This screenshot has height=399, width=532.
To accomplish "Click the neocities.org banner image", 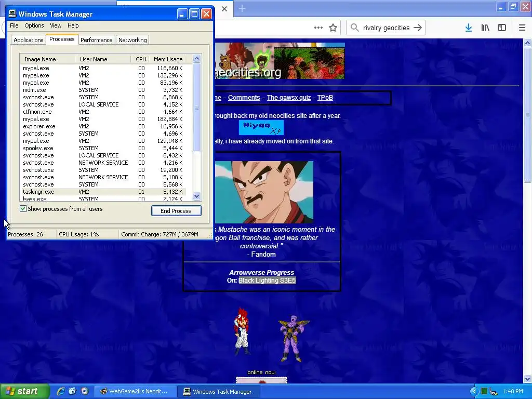I will 280,61.
